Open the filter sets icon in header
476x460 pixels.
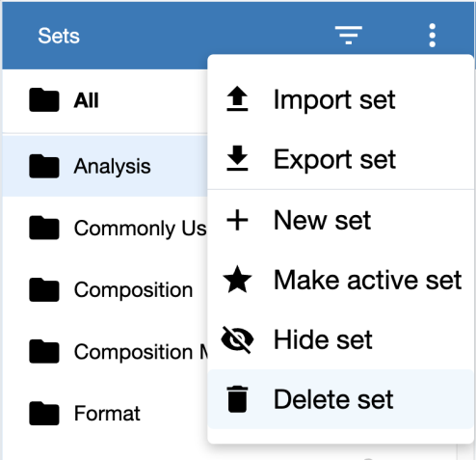point(349,35)
